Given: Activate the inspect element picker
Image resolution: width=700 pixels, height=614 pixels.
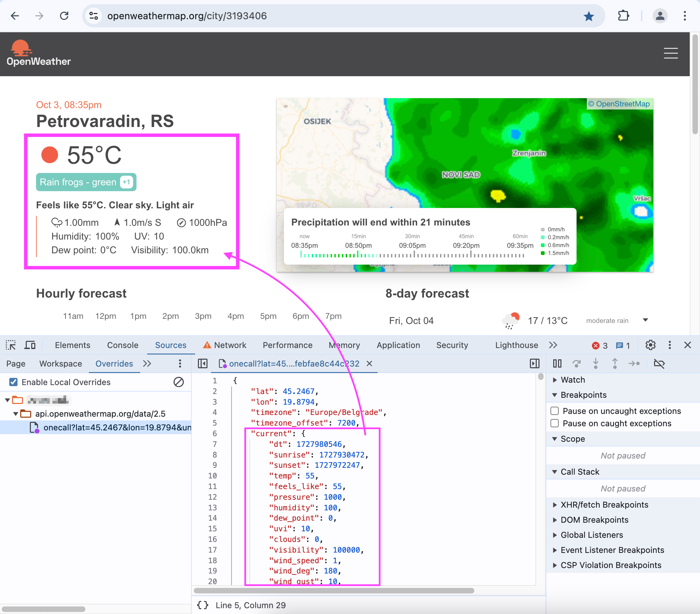Looking at the screenshot, I should [x=11, y=345].
